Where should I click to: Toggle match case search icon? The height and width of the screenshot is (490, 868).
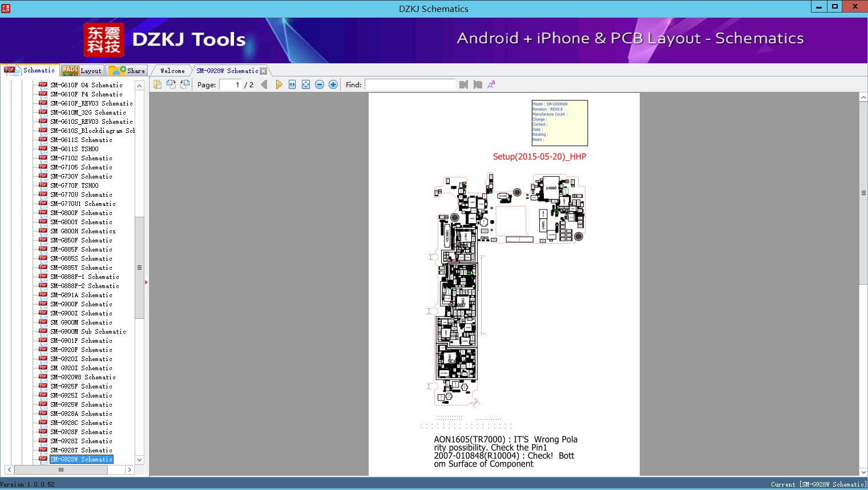491,84
